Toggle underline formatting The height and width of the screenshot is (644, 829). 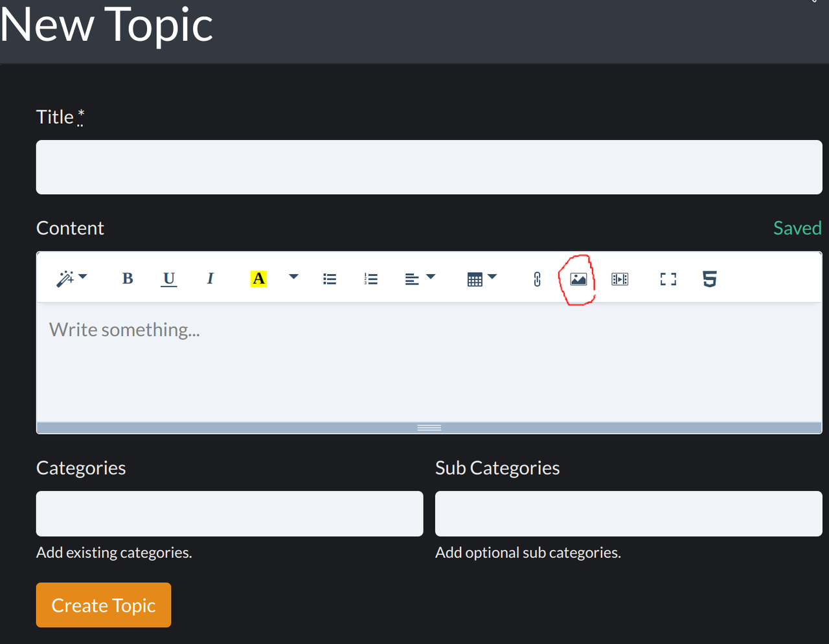(169, 279)
